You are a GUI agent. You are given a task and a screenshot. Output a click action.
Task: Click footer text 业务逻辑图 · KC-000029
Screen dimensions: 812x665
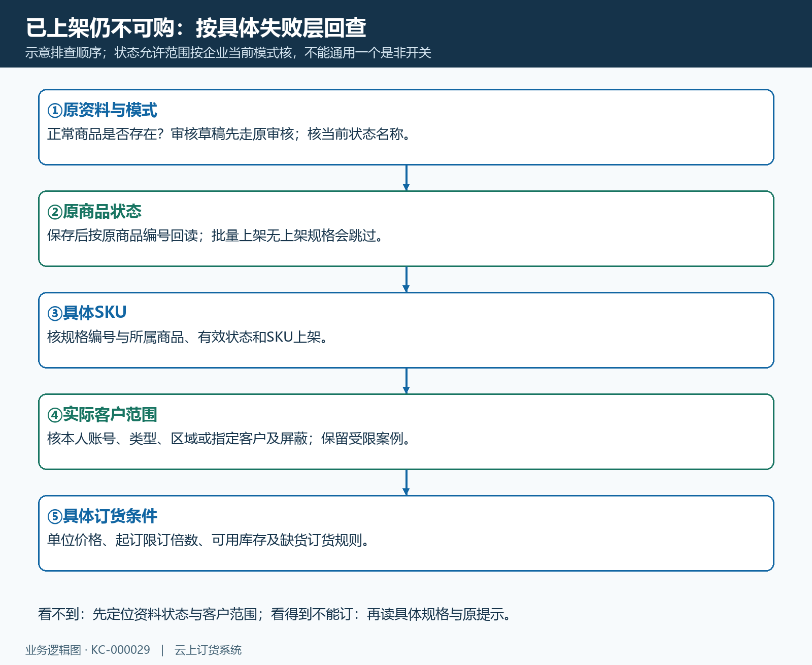pos(88,650)
